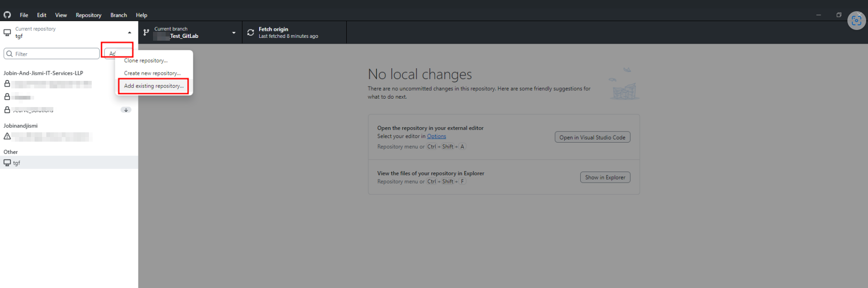Click the Fetch origin sync arrows icon
Viewport: 868px width, 288px height.
[x=251, y=33]
